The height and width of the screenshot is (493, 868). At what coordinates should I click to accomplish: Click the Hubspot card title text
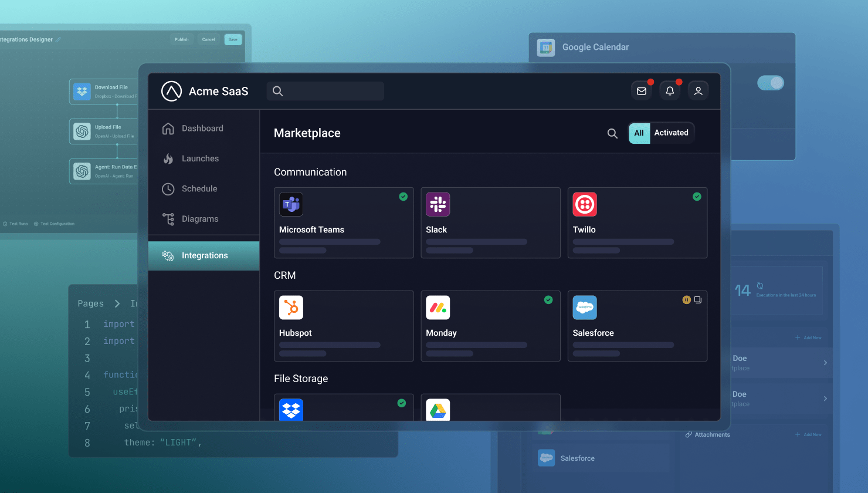pos(296,333)
